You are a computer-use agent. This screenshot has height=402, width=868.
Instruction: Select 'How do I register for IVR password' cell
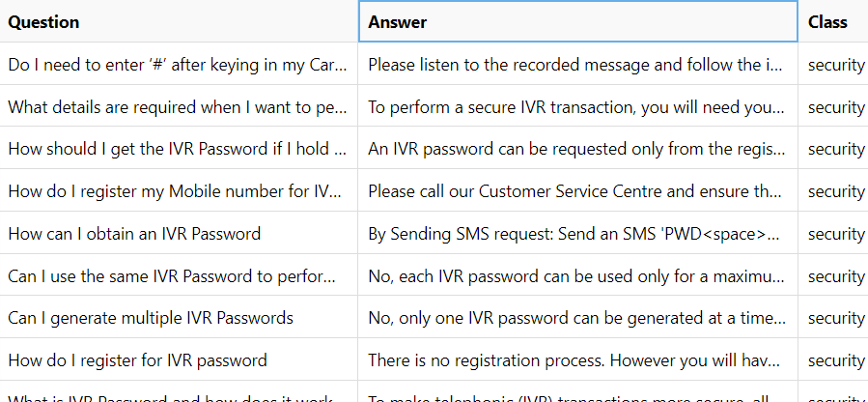[179, 359]
